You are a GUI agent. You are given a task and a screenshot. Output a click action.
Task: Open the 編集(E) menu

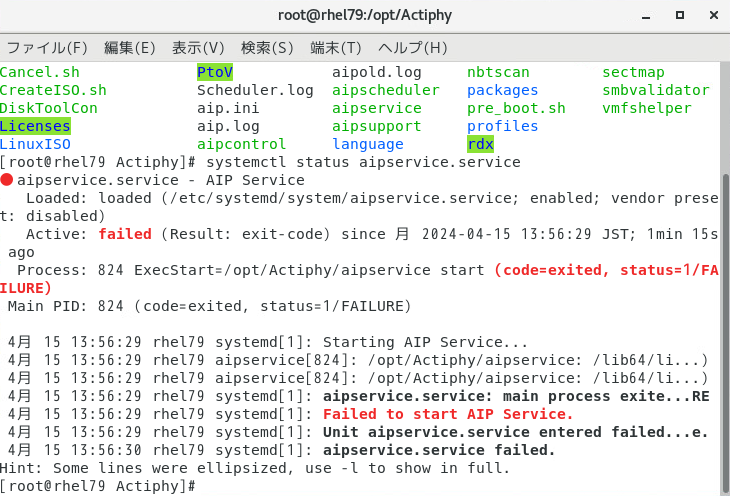click(x=129, y=48)
